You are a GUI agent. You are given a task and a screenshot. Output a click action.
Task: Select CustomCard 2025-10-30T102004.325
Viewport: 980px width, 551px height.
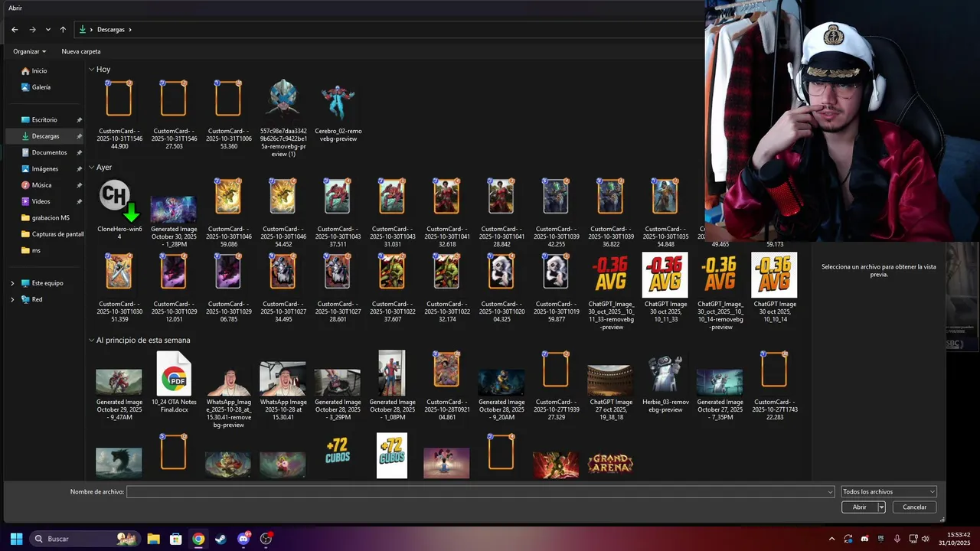tap(501, 288)
